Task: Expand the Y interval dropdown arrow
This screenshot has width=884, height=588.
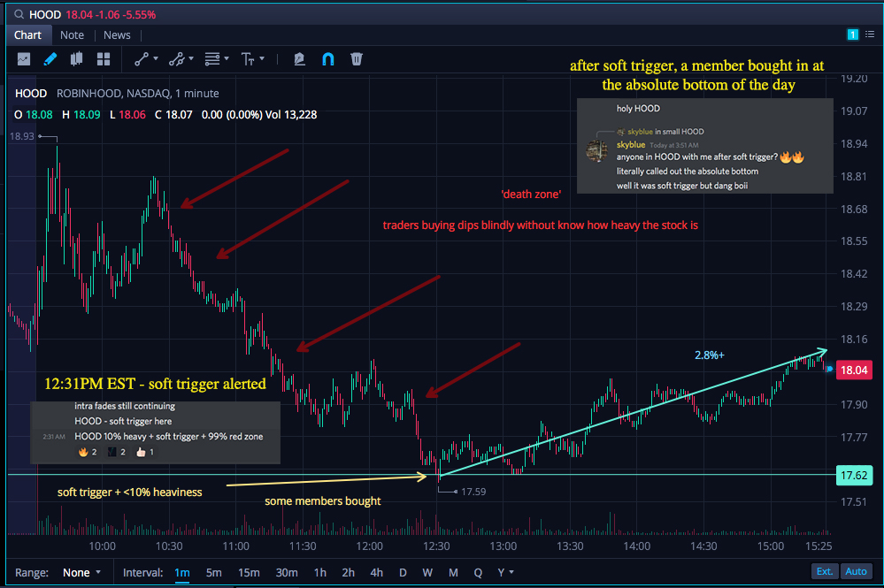Action: click(511, 572)
